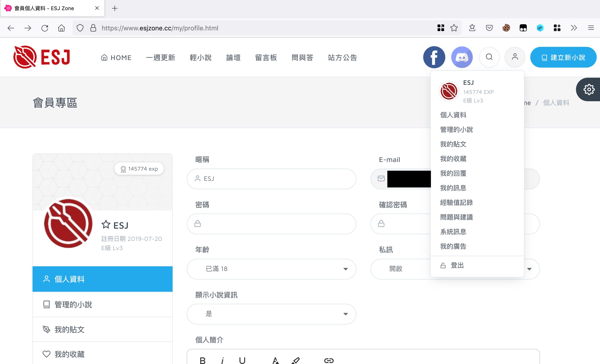Click the tracking protection shield icon
The width and height of the screenshot is (600, 364).
coord(80,28)
